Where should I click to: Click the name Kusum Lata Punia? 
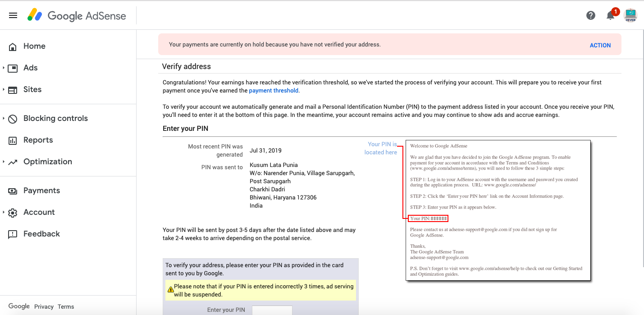coord(274,165)
